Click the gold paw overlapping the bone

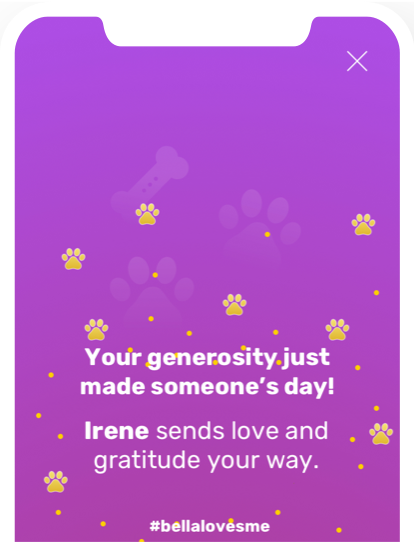coord(147,214)
